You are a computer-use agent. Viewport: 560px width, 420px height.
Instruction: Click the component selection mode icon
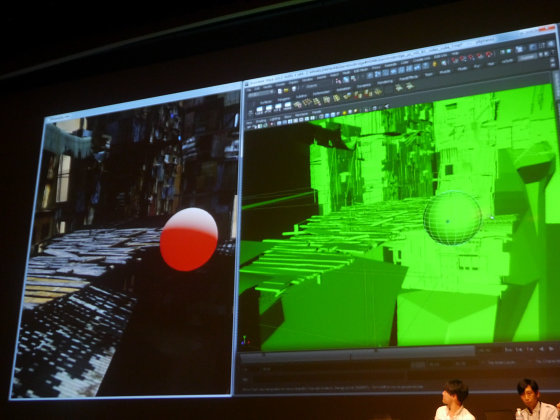pos(353,78)
